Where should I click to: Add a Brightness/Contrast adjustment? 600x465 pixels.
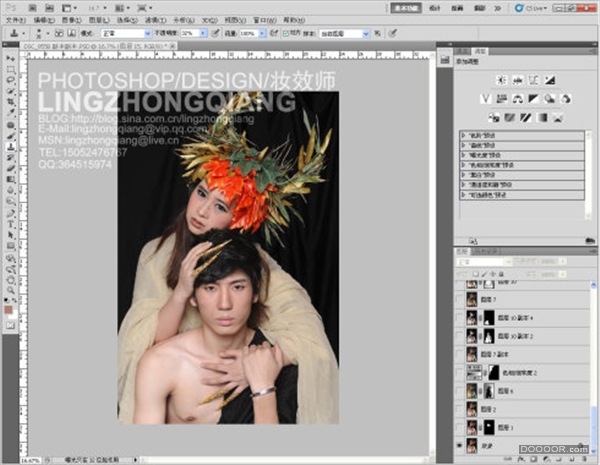pos(501,80)
